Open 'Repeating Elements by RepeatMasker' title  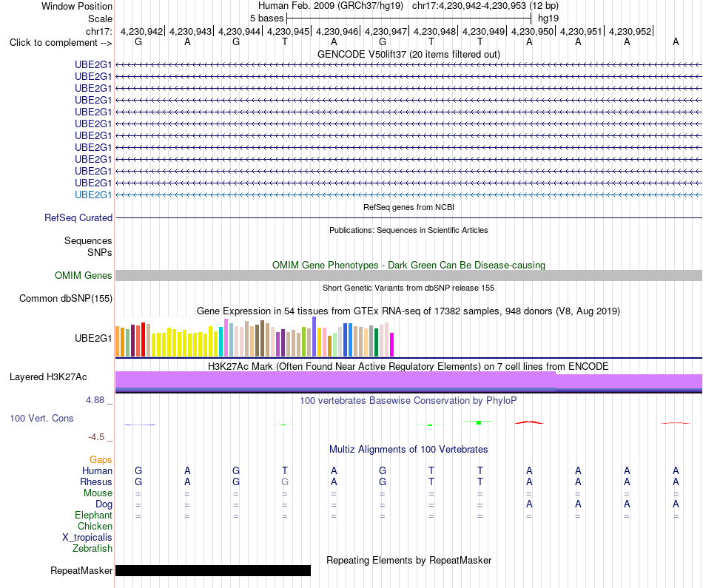[x=408, y=560]
